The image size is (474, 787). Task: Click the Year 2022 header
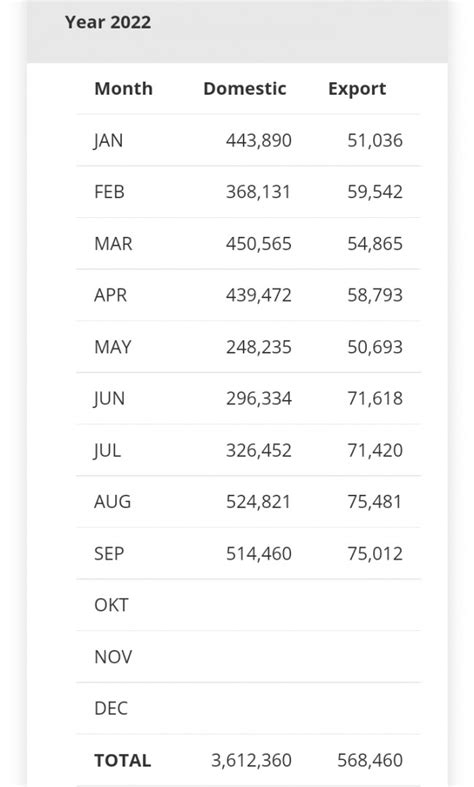[107, 22]
